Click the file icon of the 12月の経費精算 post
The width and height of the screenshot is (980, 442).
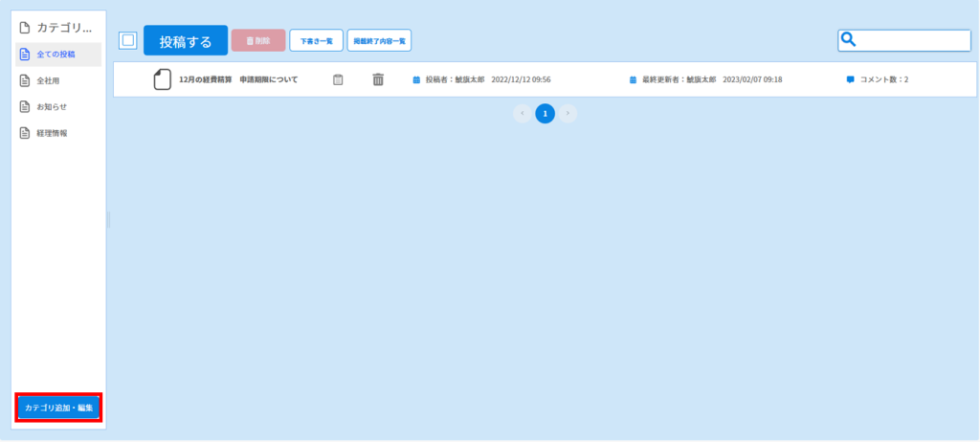tap(163, 79)
